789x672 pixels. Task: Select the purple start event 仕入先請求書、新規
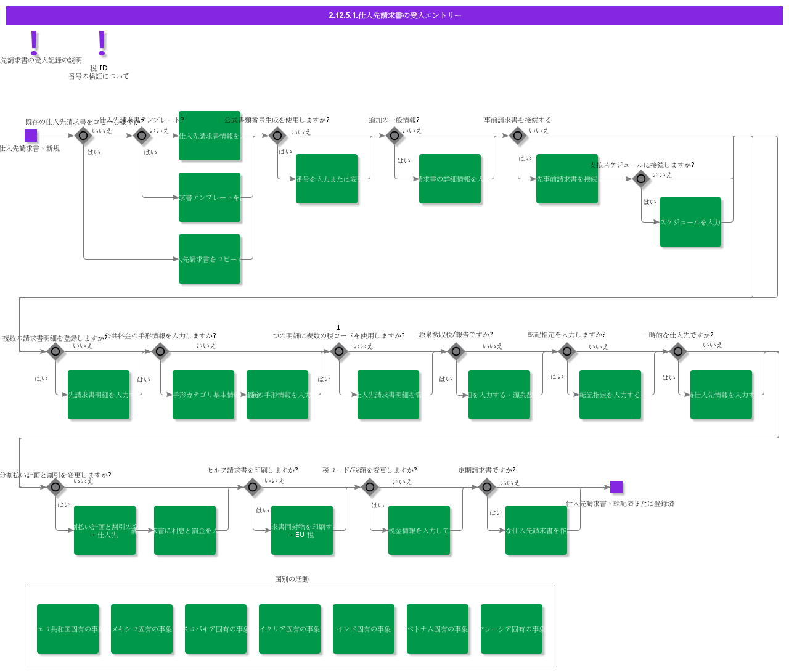click(31, 136)
